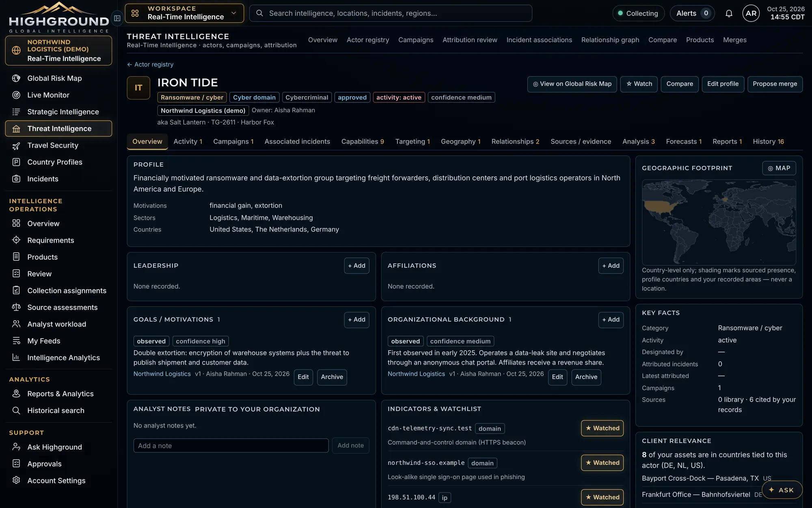
Task: Open Live Monitor target icon
Action: click(x=16, y=95)
